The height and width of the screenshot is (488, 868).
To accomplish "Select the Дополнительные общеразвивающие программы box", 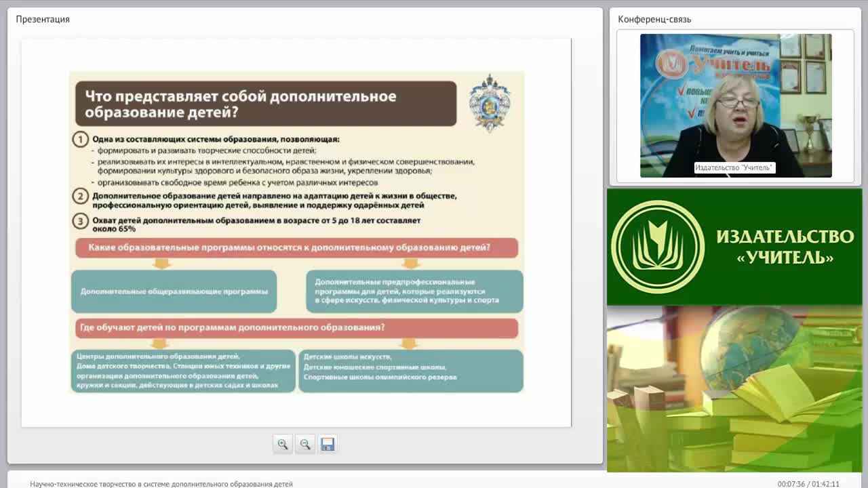I will [174, 291].
